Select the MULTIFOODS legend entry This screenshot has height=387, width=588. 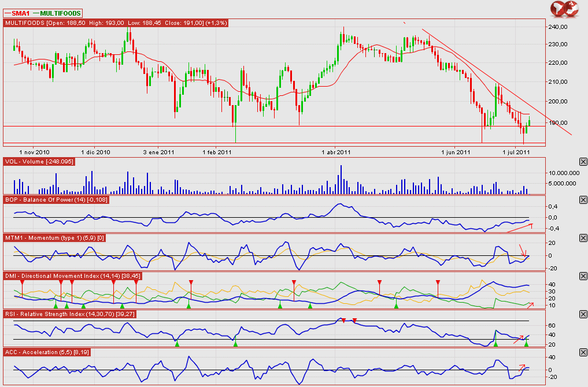tap(60, 13)
